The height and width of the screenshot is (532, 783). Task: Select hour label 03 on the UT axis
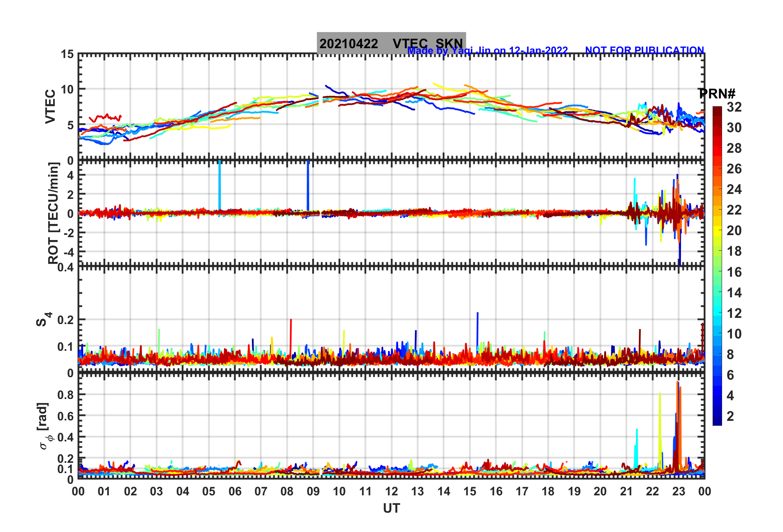click(156, 491)
